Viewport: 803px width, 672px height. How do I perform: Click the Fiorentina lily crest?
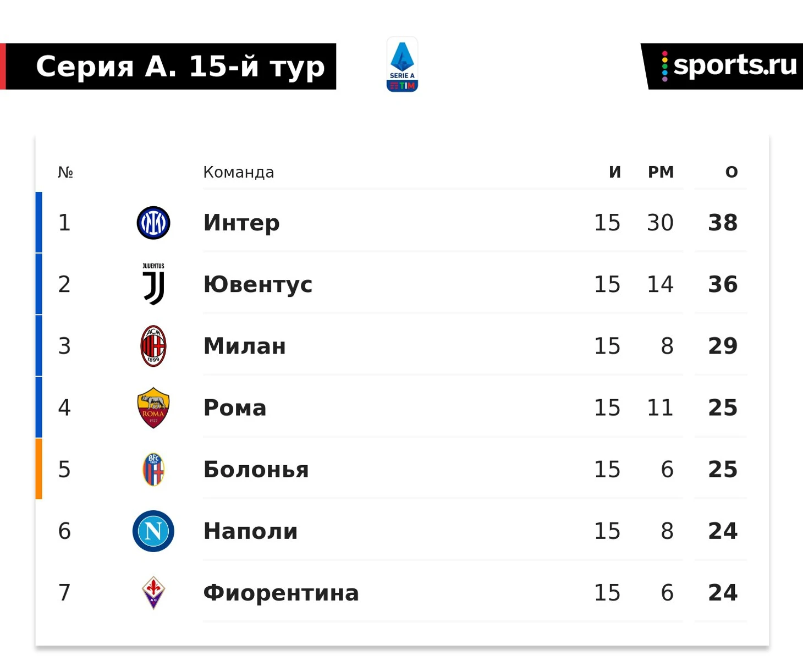click(x=153, y=593)
